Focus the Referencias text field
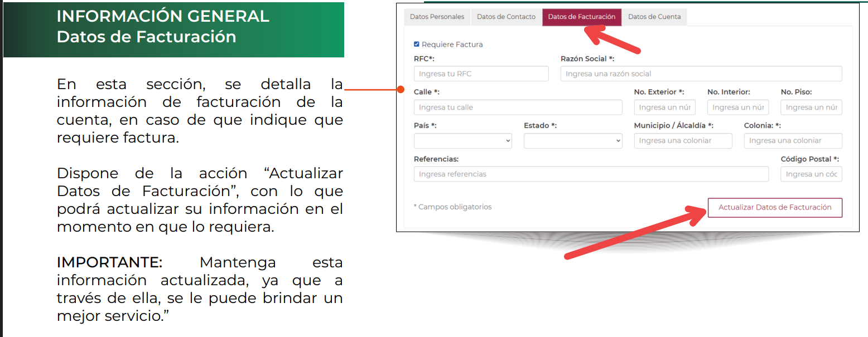Image resolution: width=868 pixels, height=337 pixels. click(x=591, y=174)
